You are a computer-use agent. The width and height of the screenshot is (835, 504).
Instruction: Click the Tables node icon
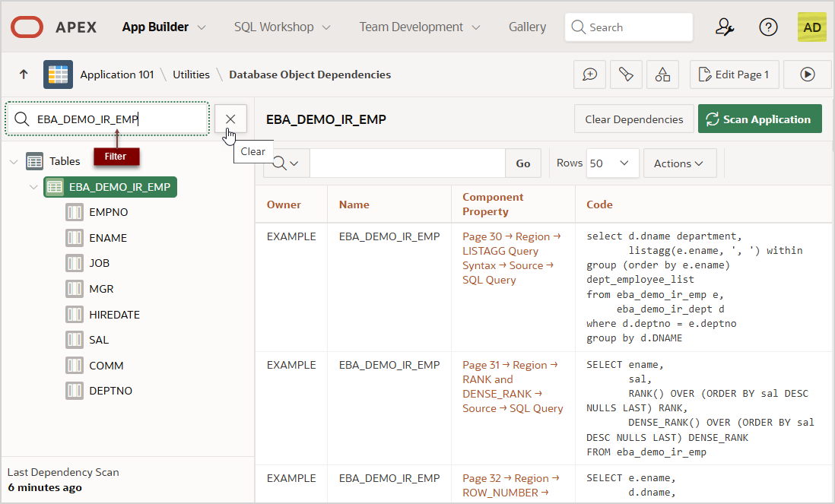point(35,161)
